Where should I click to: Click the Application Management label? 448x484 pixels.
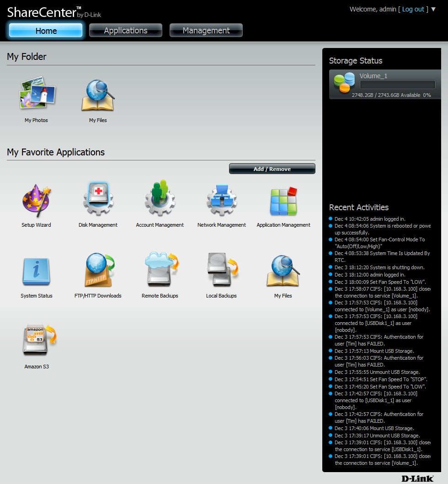(x=283, y=225)
